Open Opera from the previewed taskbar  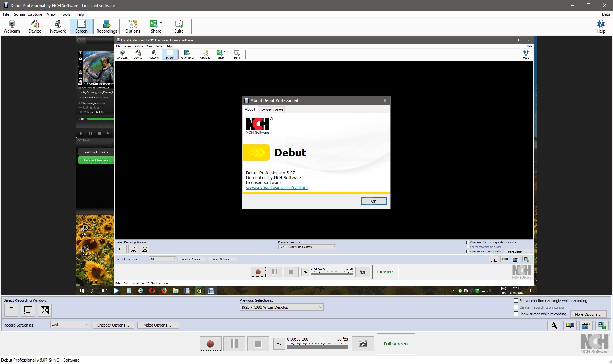[x=152, y=290]
